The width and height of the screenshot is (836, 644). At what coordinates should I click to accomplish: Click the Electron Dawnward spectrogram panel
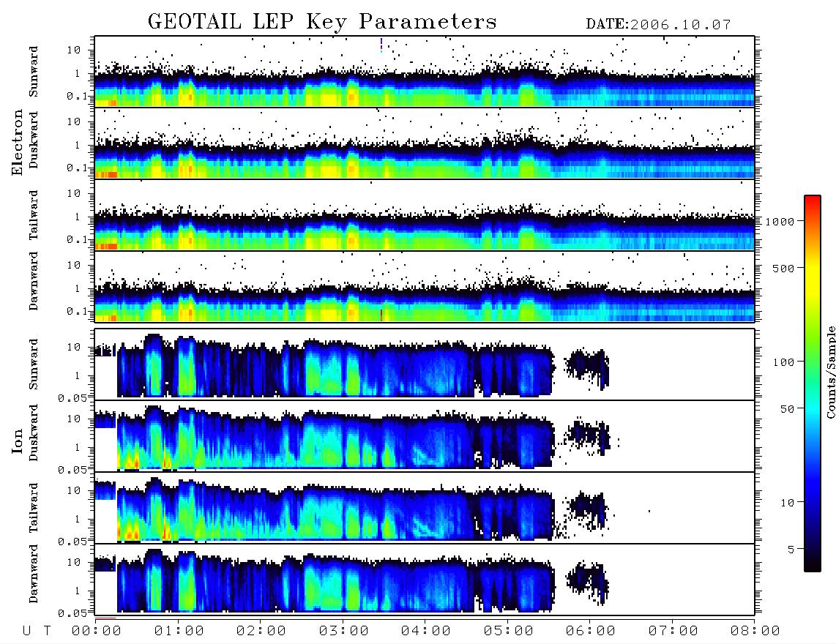click(425, 286)
